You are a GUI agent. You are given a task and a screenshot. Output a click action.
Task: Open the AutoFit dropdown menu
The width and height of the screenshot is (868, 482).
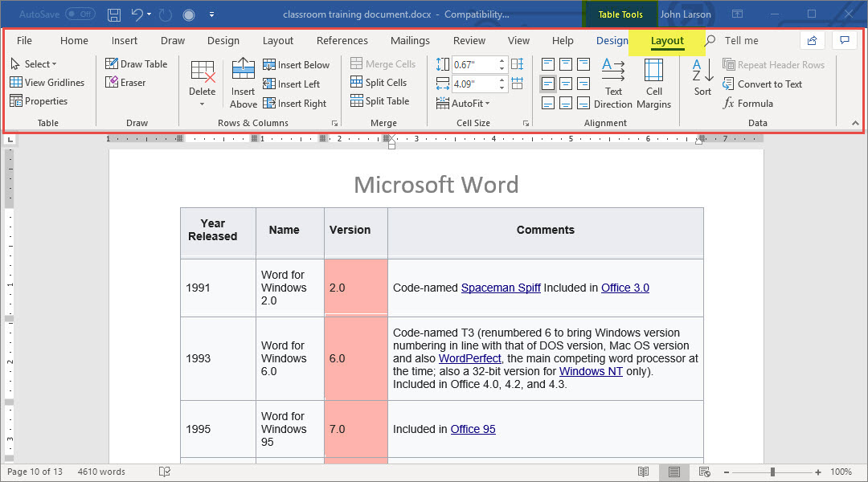point(463,104)
